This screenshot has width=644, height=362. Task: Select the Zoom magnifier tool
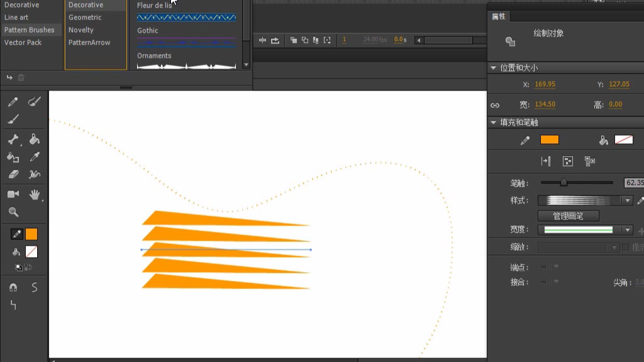(x=13, y=212)
